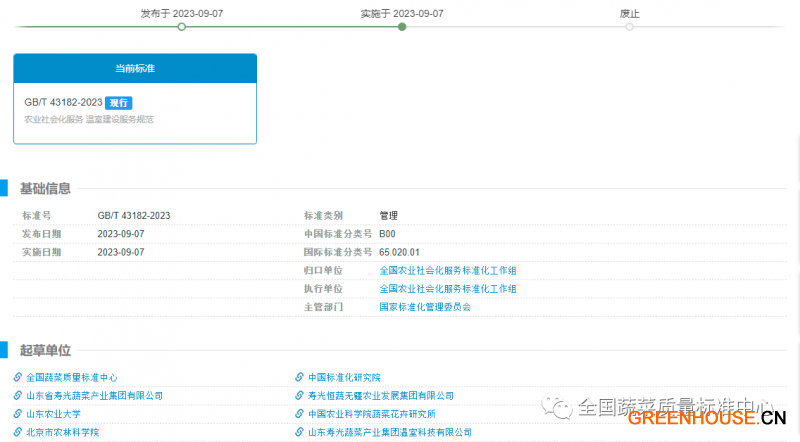The image size is (800, 442).
Task: Click 标准号 value GB/T 43182-2023
Action: 134,216
